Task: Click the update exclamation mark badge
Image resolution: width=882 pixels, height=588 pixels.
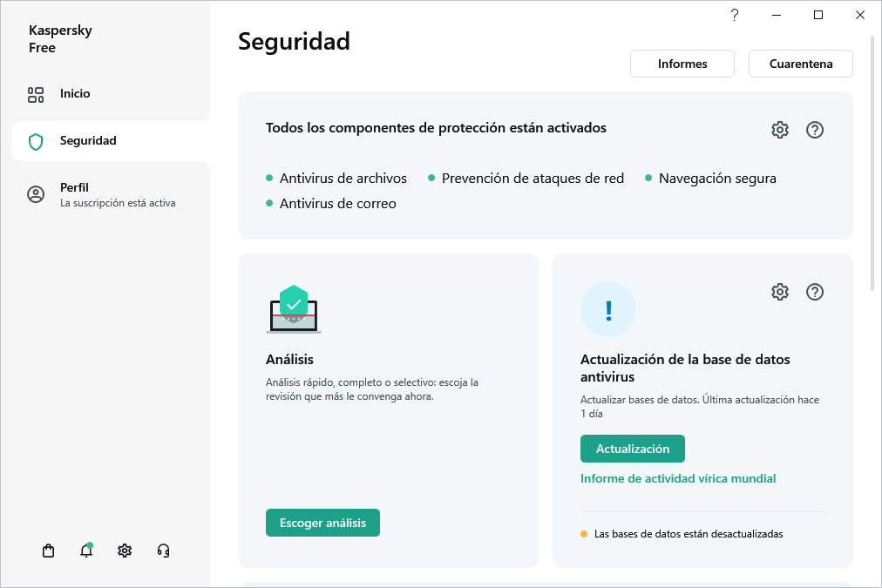Action: (x=608, y=308)
